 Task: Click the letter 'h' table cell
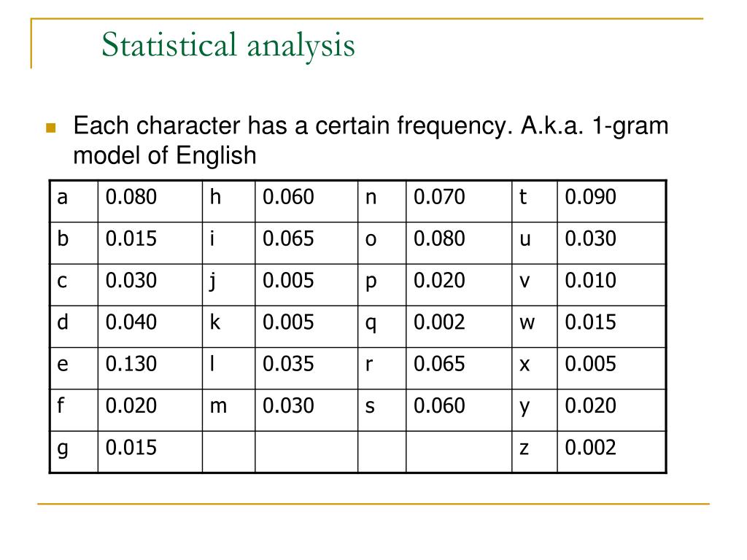(228, 201)
